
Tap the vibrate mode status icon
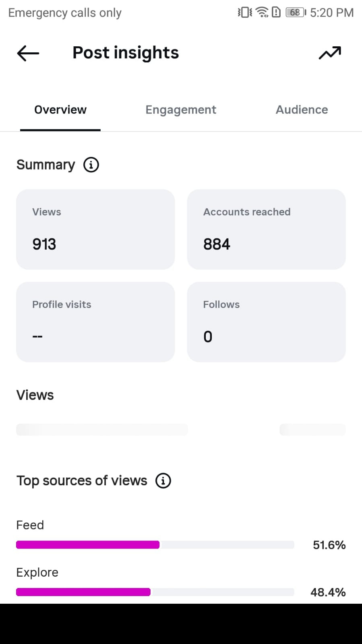click(245, 12)
